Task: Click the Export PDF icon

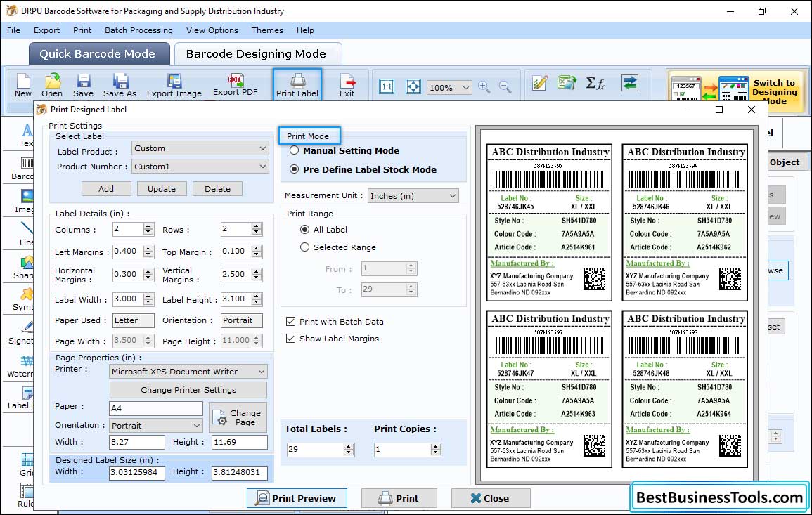Action: click(x=235, y=85)
